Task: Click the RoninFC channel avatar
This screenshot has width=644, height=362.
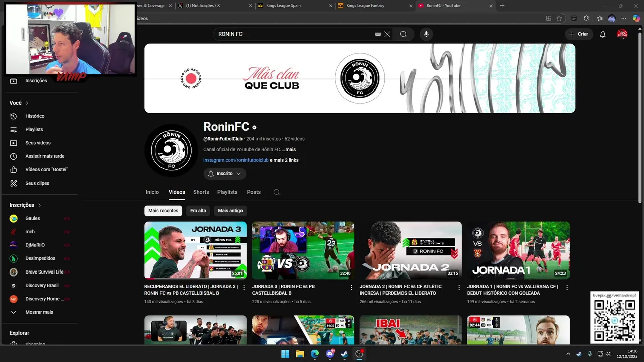Action: click(x=171, y=150)
